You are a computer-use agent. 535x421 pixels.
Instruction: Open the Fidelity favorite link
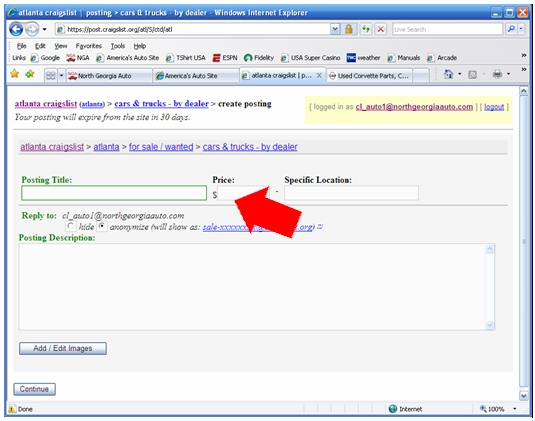259,58
